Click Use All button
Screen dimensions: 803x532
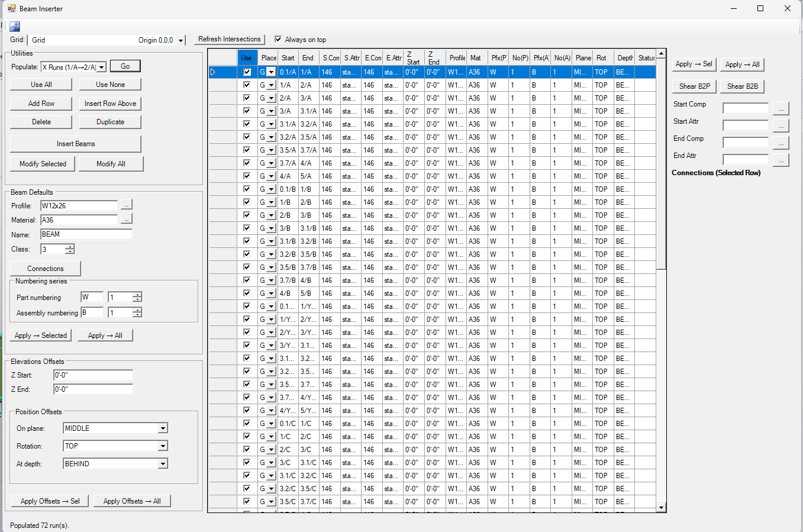tap(41, 85)
